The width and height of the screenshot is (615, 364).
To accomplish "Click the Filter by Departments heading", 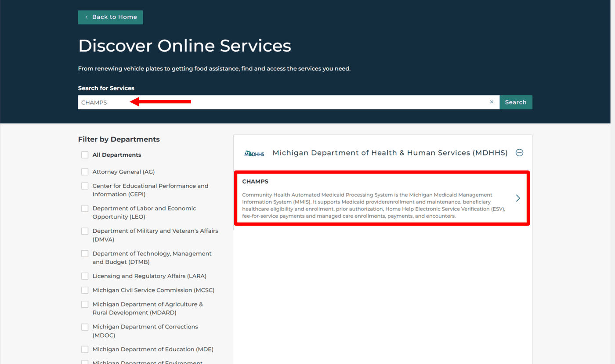I will (x=119, y=139).
